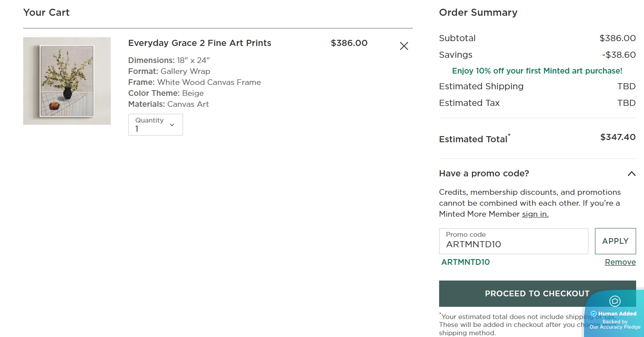Collapse the promo code section chevron
The width and height of the screenshot is (644, 337).
[631, 174]
